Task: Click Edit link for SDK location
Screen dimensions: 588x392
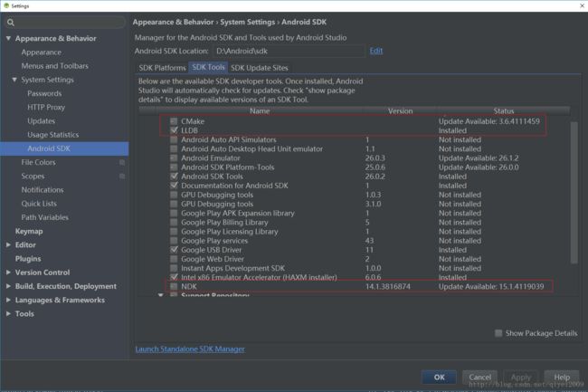Action: (376, 51)
